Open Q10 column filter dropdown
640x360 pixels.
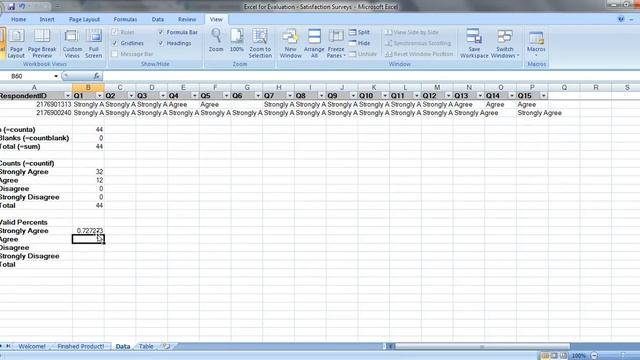click(385, 96)
